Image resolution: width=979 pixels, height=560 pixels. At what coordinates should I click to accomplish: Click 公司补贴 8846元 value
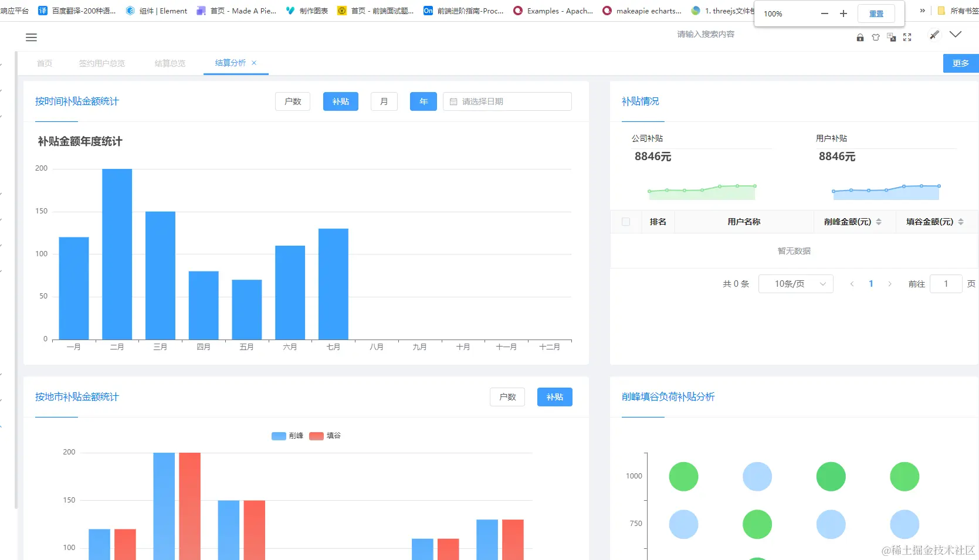coord(653,157)
